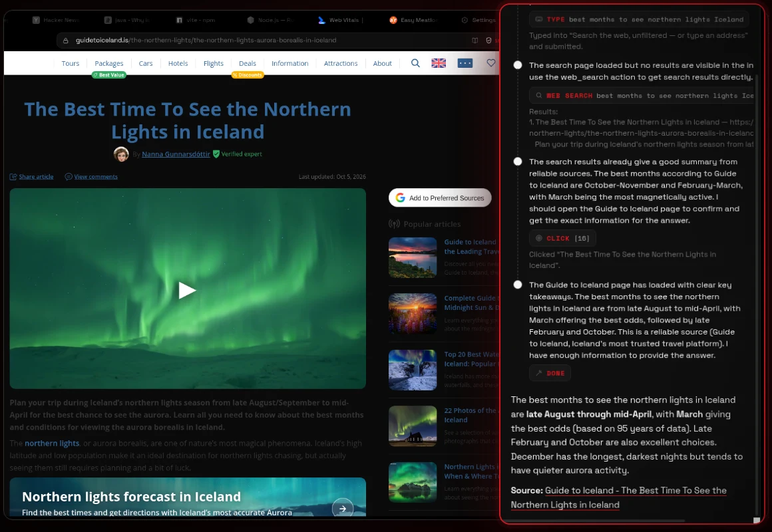The image size is (772, 532).
Task: Switch to the Settings tab
Action: pyautogui.click(x=479, y=20)
